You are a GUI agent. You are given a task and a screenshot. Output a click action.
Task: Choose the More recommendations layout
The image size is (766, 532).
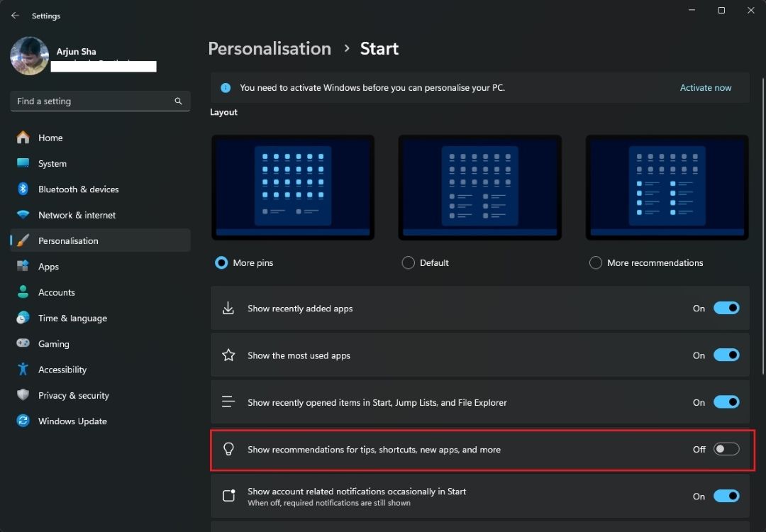coord(595,262)
